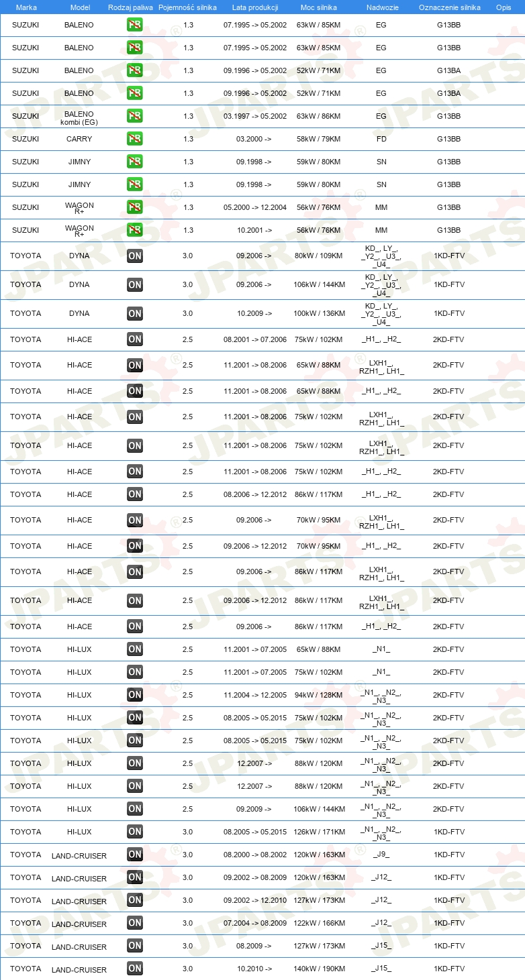
Task: Click the 03.1997 -> 05.2002 production years cell
Action: tap(255, 116)
